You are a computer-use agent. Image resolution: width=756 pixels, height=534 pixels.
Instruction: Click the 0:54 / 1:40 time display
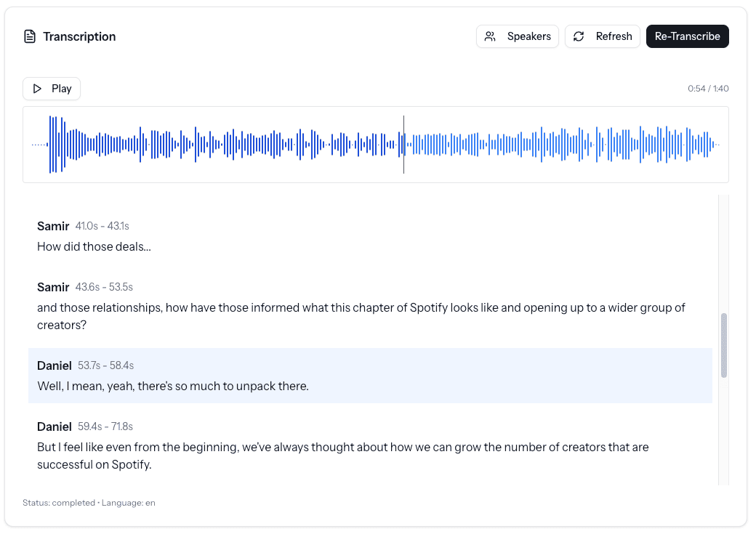pyautogui.click(x=708, y=89)
